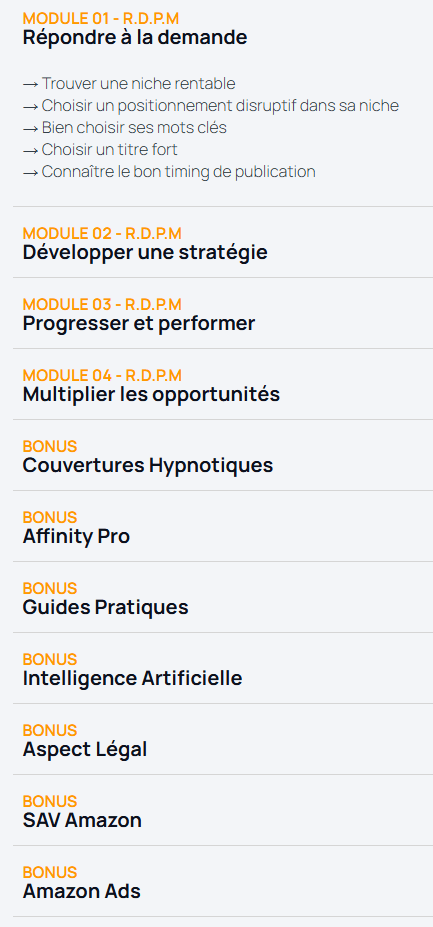Expand the Guides Pratiques bonus

(223, 597)
